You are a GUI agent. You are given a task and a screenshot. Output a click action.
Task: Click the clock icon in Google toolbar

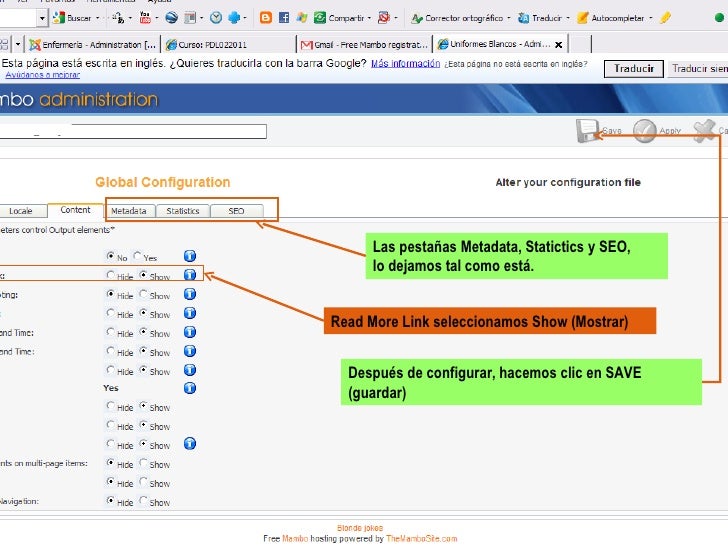216,18
